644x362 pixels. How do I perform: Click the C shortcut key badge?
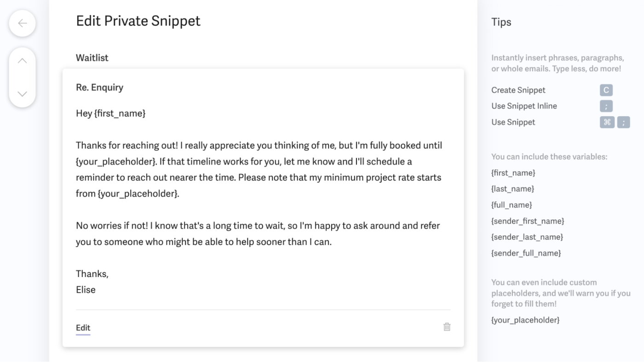(x=606, y=90)
